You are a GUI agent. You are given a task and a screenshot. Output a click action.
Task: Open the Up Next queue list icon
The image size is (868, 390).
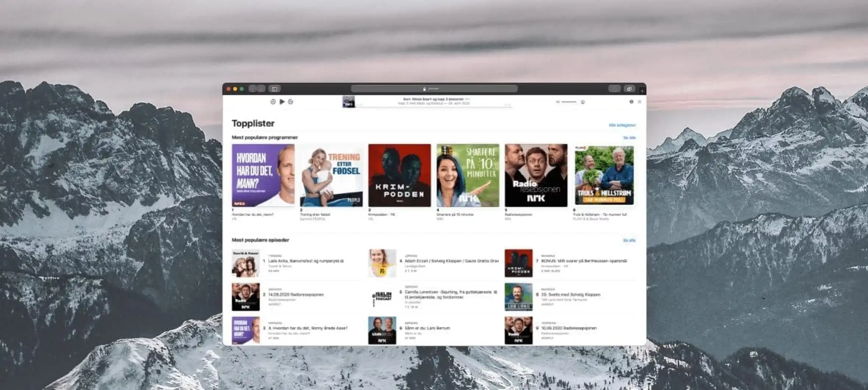pyautogui.click(x=640, y=102)
